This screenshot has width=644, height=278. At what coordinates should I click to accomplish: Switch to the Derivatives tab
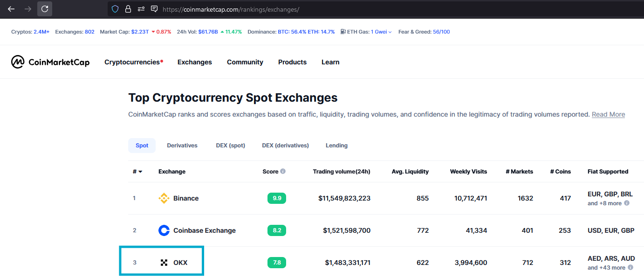click(182, 146)
